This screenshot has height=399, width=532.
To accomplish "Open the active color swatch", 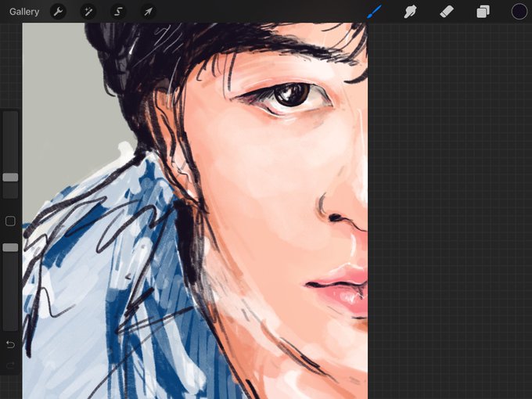I will (x=519, y=12).
